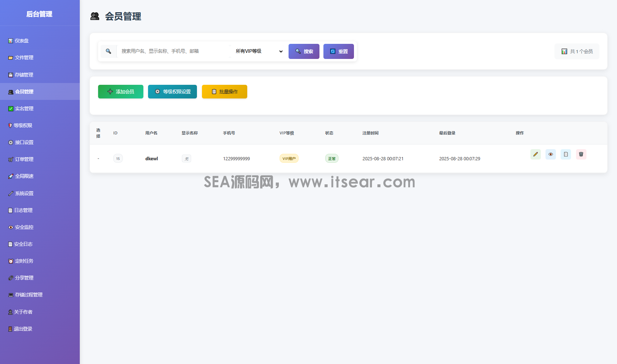Click the 文件管理 folder icon in sidebar

(x=11, y=58)
